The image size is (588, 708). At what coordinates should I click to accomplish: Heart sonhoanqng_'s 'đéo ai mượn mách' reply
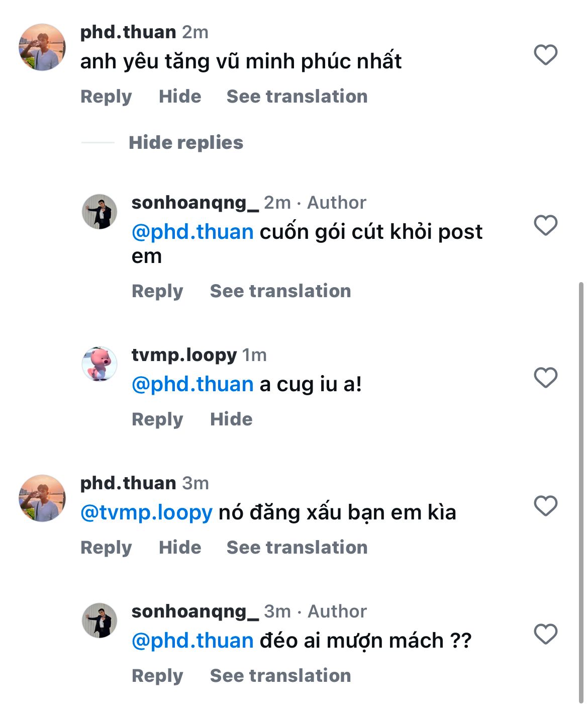pyautogui.click(x=545, y=634)
